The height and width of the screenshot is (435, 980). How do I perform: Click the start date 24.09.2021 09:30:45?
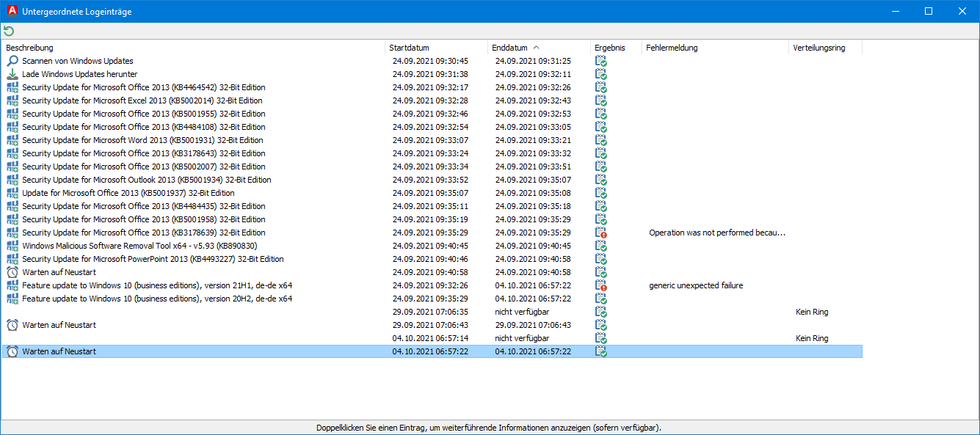[430, 61]
